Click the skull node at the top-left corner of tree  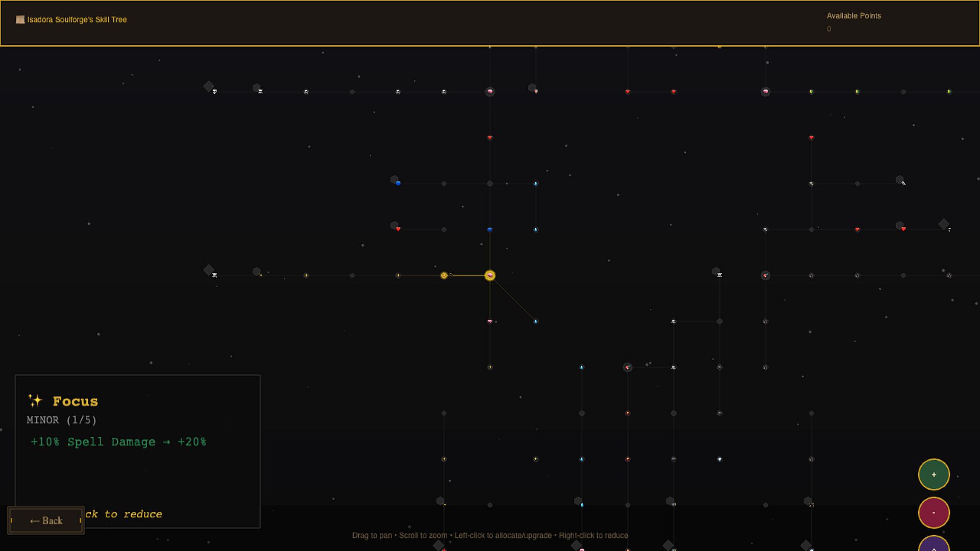click(x=214, y=92)
